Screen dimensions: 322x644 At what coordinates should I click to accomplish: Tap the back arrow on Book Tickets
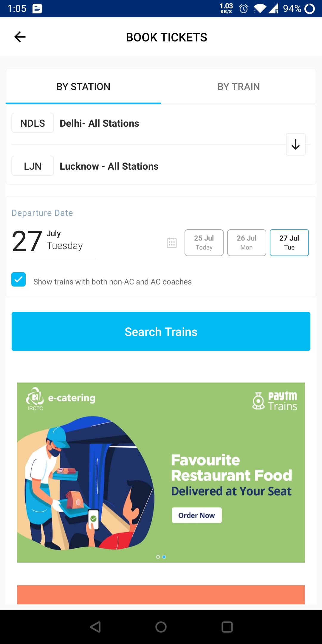click(19, 37)
